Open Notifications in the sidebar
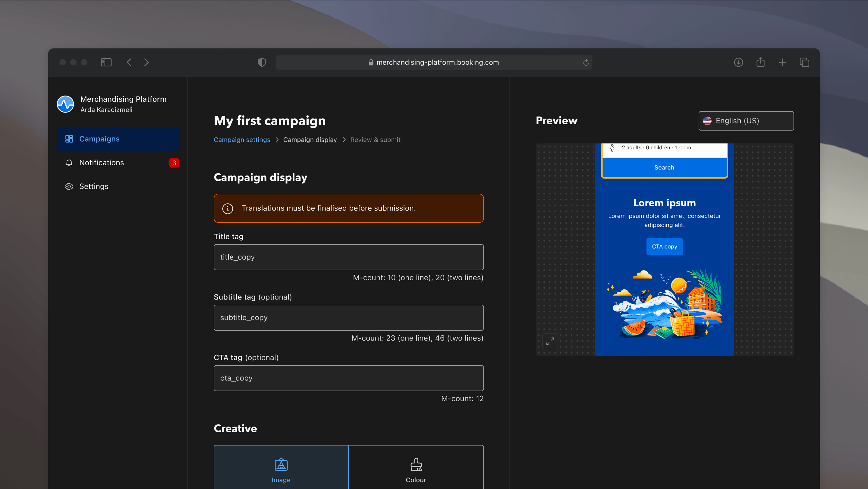 pos(118,163)
